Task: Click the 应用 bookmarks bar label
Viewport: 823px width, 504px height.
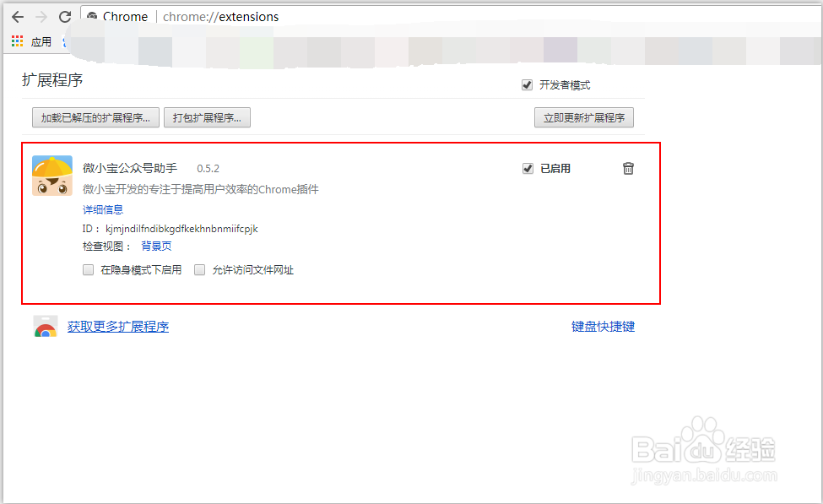Action: [x=41, y=41]
